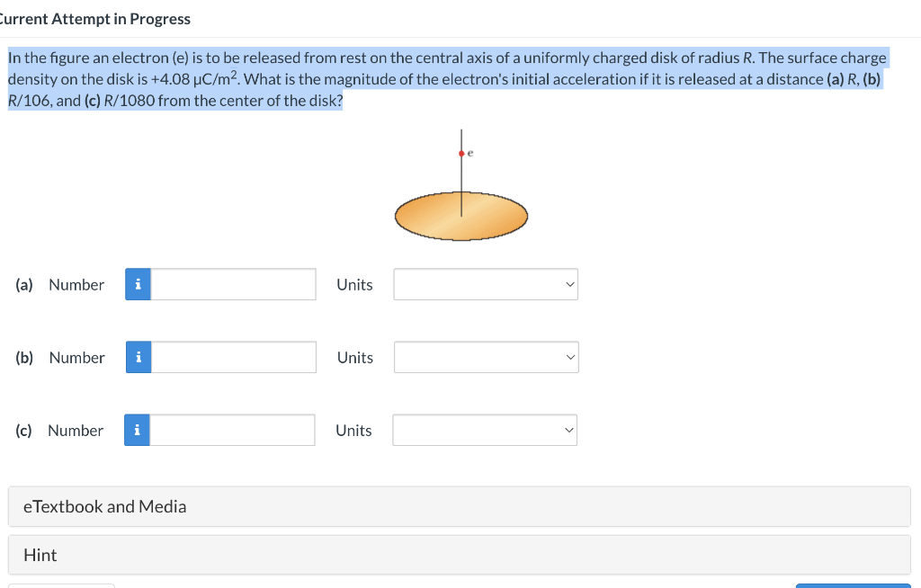Click the blue i icon for part (b)

(137, 357)
